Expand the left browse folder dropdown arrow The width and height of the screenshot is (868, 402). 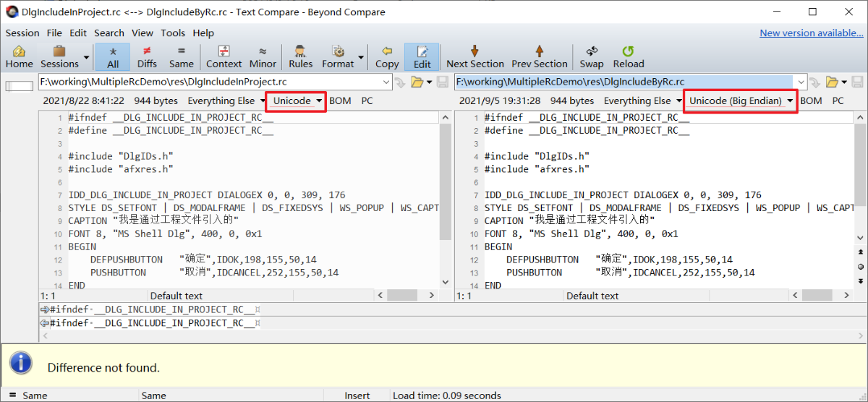pyautogui.click(x=429, y=82)
